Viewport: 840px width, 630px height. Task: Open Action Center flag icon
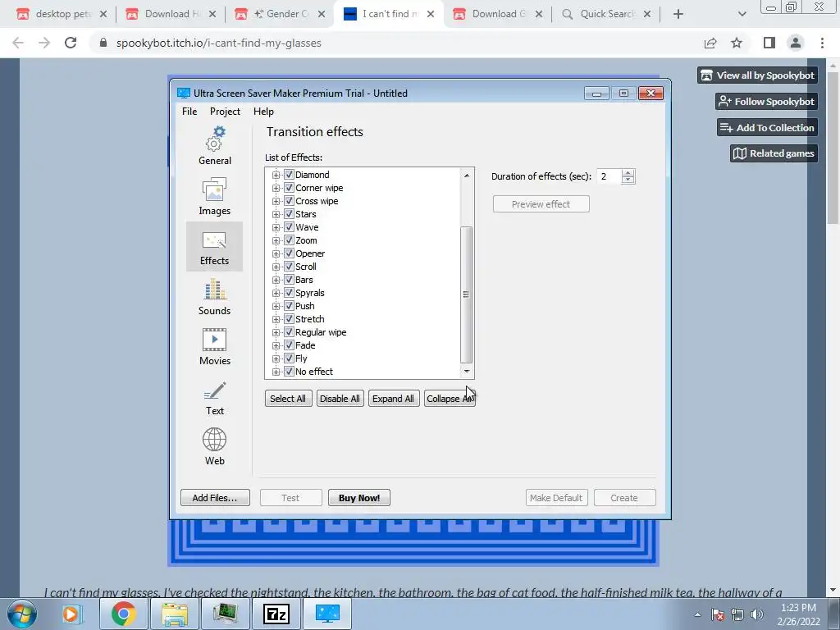click(718, 614)
